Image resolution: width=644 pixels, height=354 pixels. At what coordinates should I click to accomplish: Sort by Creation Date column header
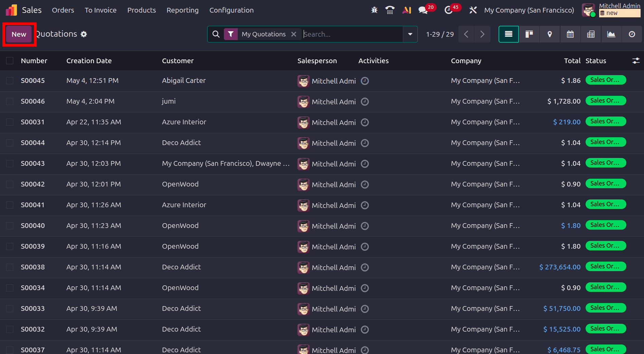pyautogui.click(x=89, y=61)
